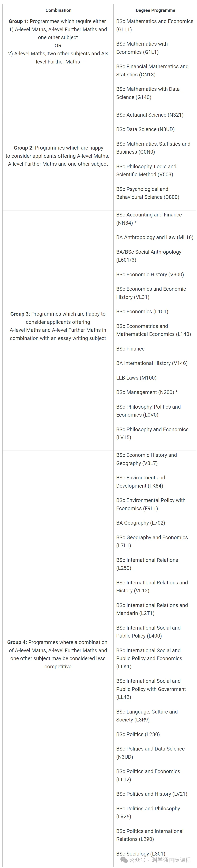This screenshot has width=197, height=868.
Task: Click BSc Actuarial Science (N321) entry
Action: (150, 115)
